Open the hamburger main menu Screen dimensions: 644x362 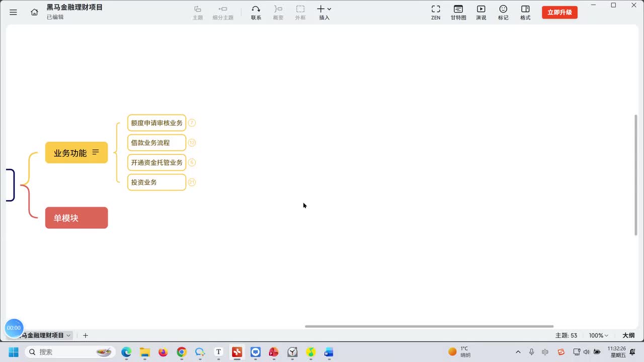13,12
